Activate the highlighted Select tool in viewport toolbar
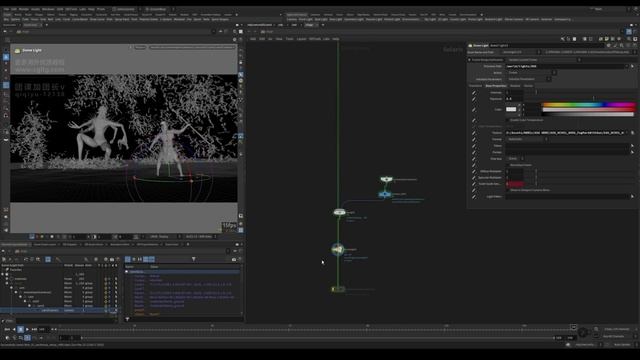This screenshot has height=360, width=640. pyautogui.click(x=6, y=57)
